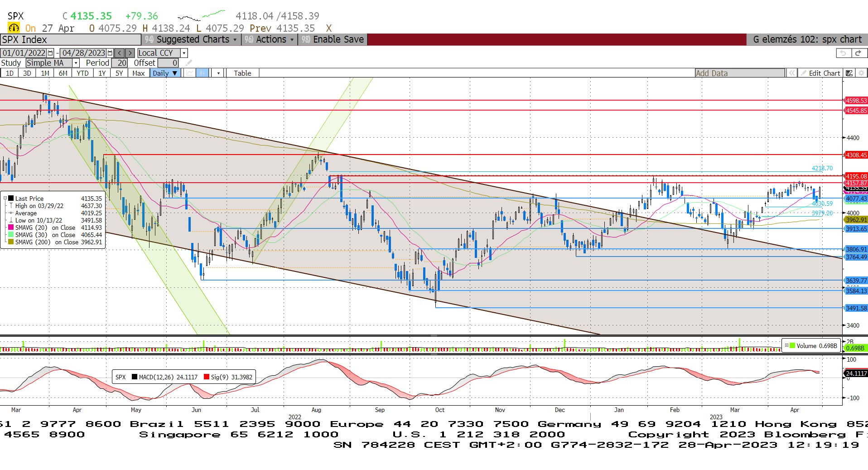Open the end date calendar picker
The height and width of the screenshot is (470, 868).
point(110,53)
